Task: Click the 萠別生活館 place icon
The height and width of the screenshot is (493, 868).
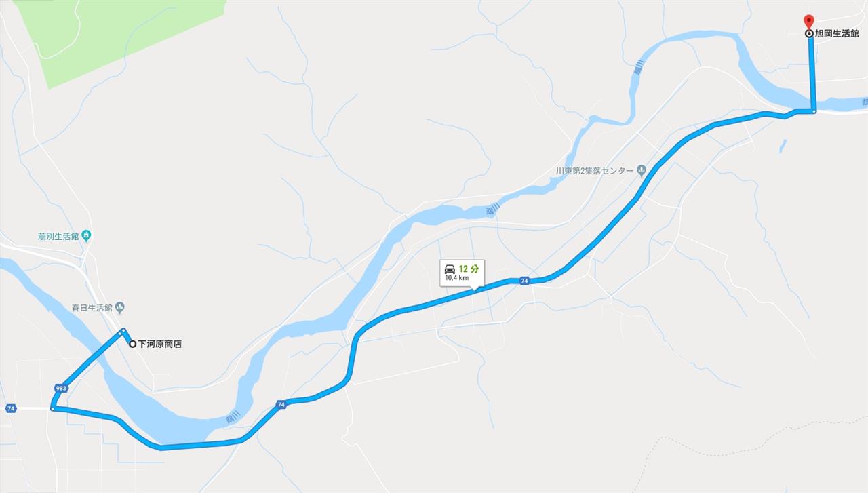Action: click(86, 236)
